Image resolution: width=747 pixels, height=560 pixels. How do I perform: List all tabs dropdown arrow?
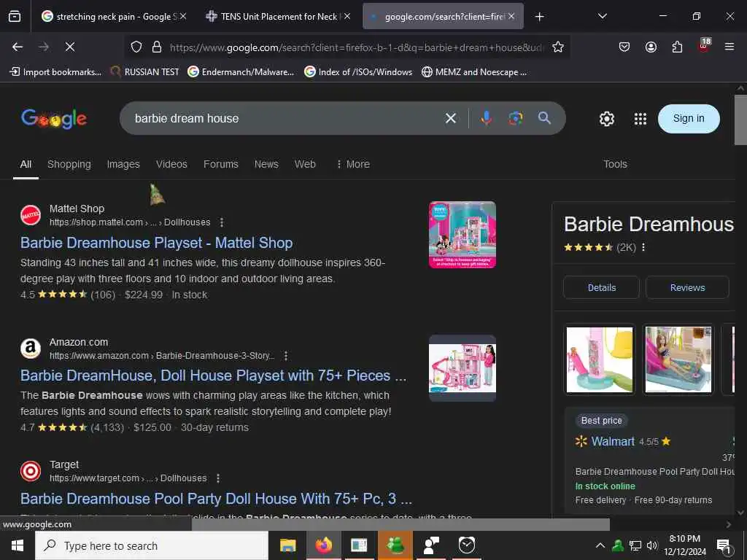[603, 16]
